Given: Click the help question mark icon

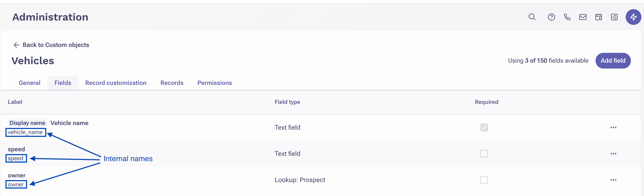Looking at the screenshot, I should [x=551, y=17].
